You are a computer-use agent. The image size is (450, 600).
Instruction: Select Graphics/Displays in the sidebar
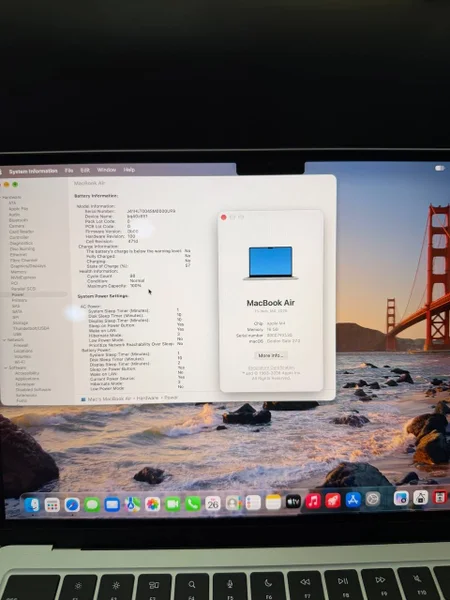(28, 266)
